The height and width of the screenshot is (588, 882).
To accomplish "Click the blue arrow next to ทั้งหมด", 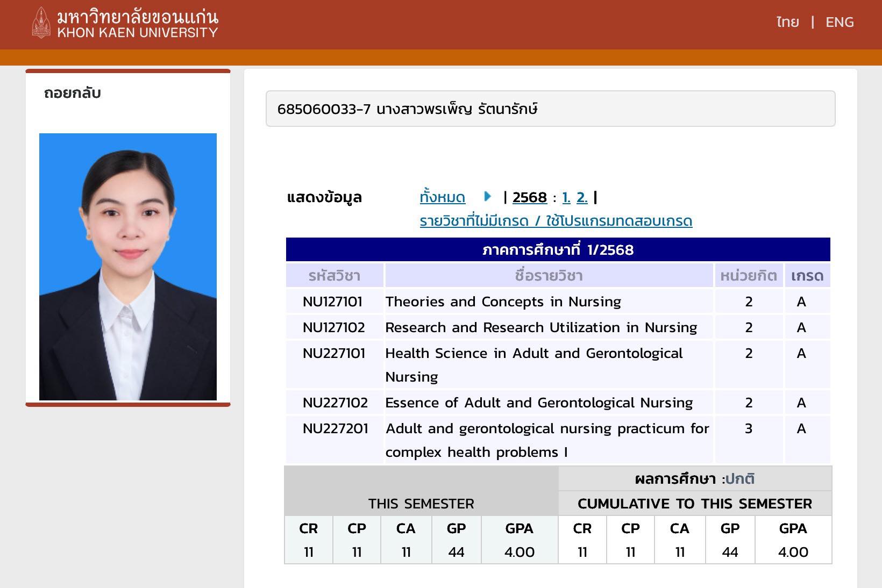I will [x=487, y=196].
